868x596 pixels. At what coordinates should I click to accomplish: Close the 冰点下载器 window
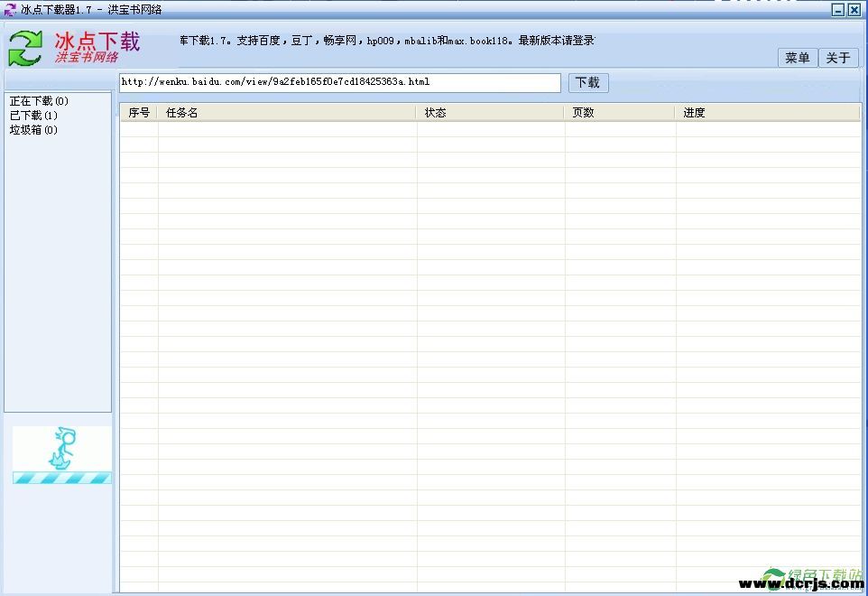point(854,10)
